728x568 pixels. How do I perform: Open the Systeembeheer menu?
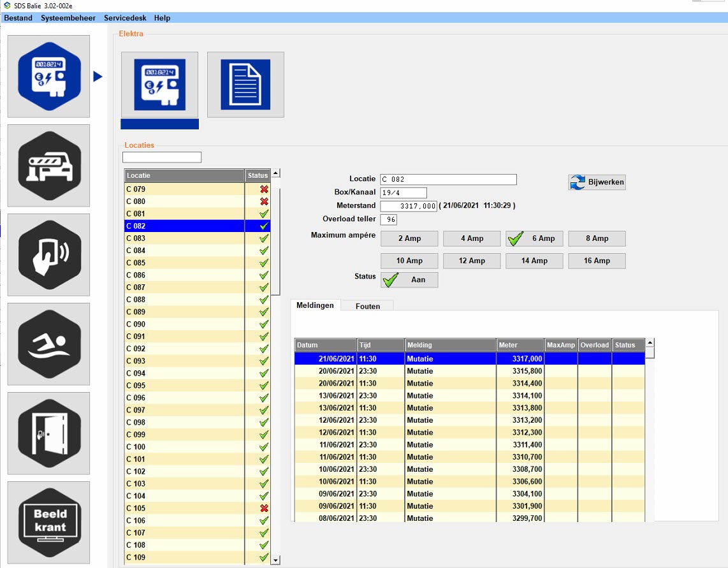pos(68,18)
